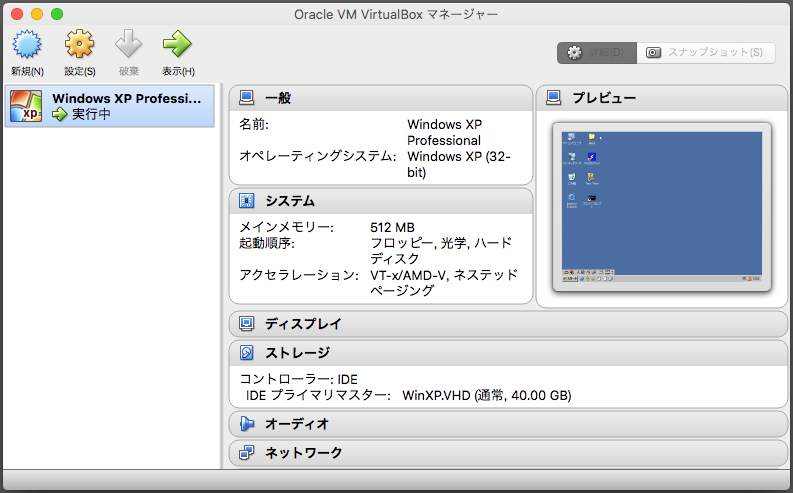
Task: Click the 破棄 discard arrow icon
Action: [x=128, y=44]
